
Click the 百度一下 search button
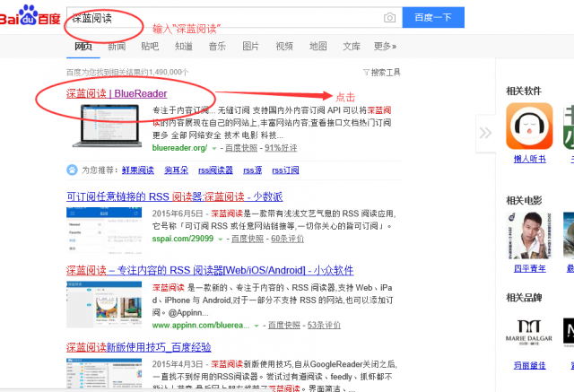tap(433, 17)
